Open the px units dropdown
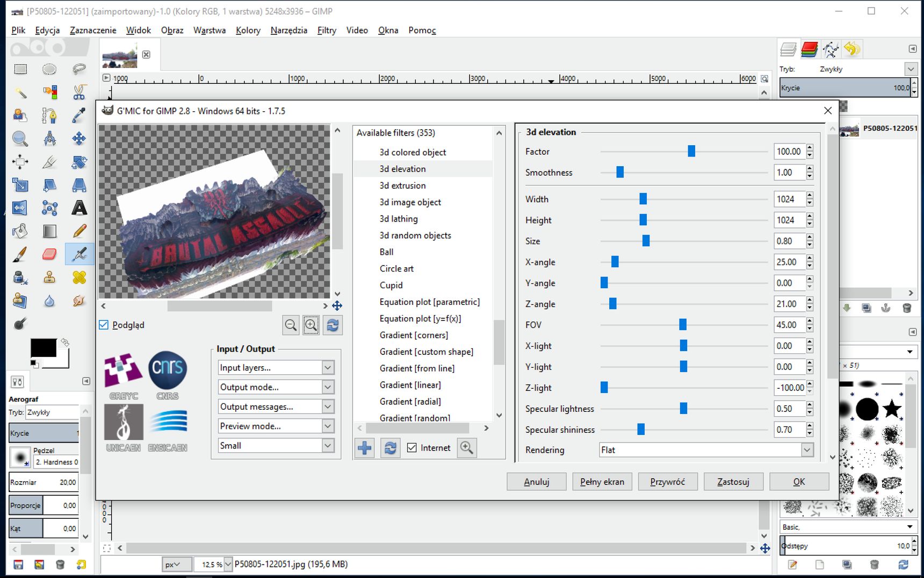The image size is (924, 578). click(177, 564)
